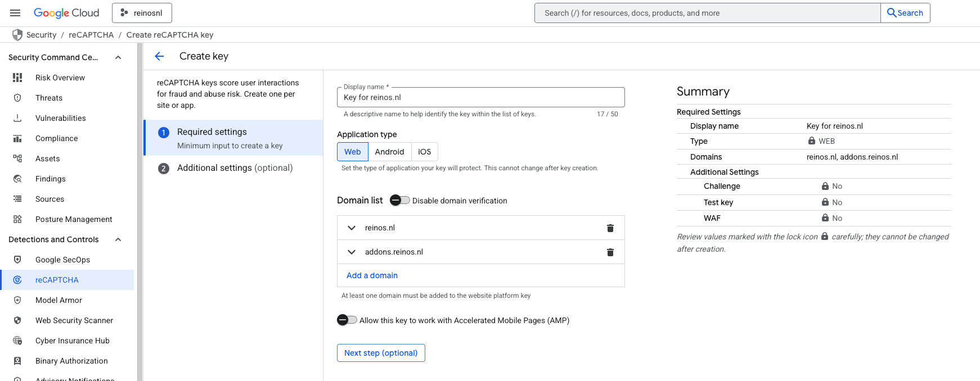Select Android application type
Screen dimensions: 980x381
(x=389, y=152)
